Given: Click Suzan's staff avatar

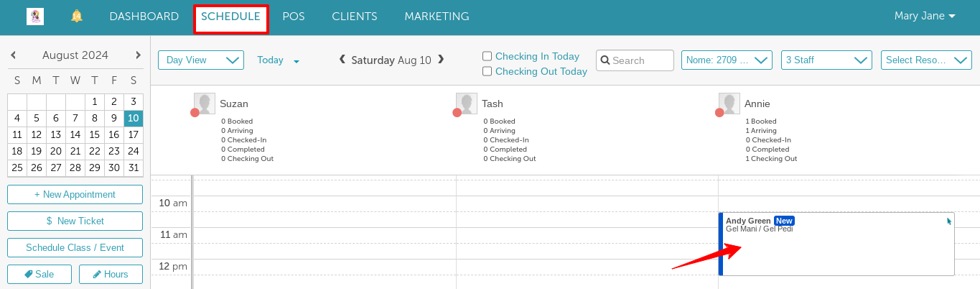Looking at the screenshot, I should 205,104.
